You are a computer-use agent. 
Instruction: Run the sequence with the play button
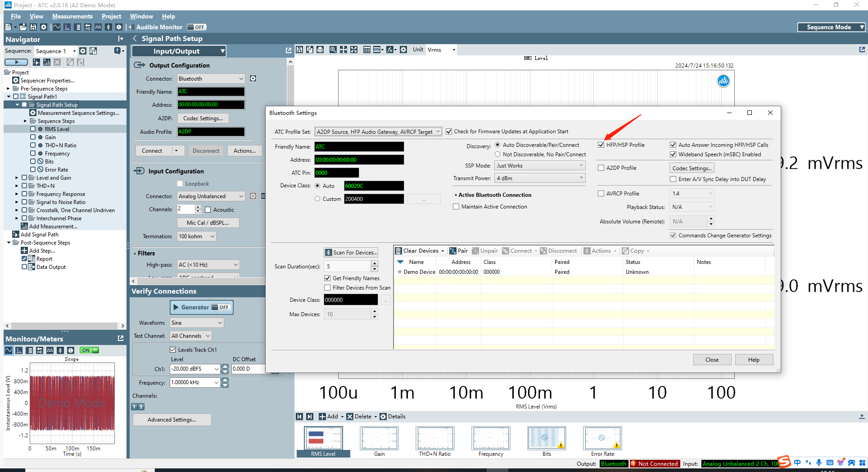pos(16,62)
